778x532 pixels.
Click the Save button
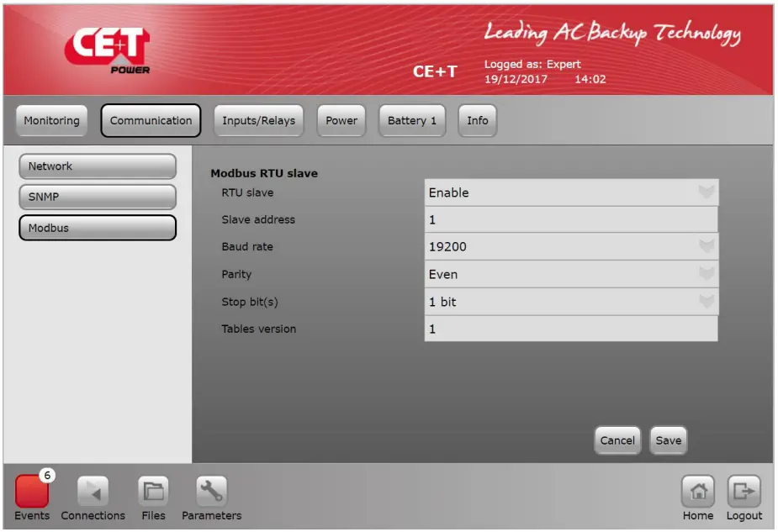click(669, 440)
